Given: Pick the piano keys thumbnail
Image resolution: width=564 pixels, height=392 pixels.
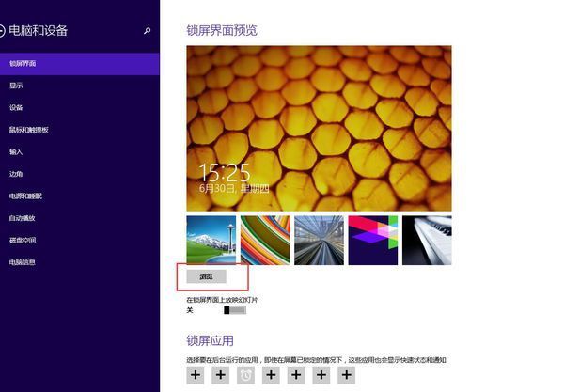Looking at the screenshot, I should tap(427, 241).
